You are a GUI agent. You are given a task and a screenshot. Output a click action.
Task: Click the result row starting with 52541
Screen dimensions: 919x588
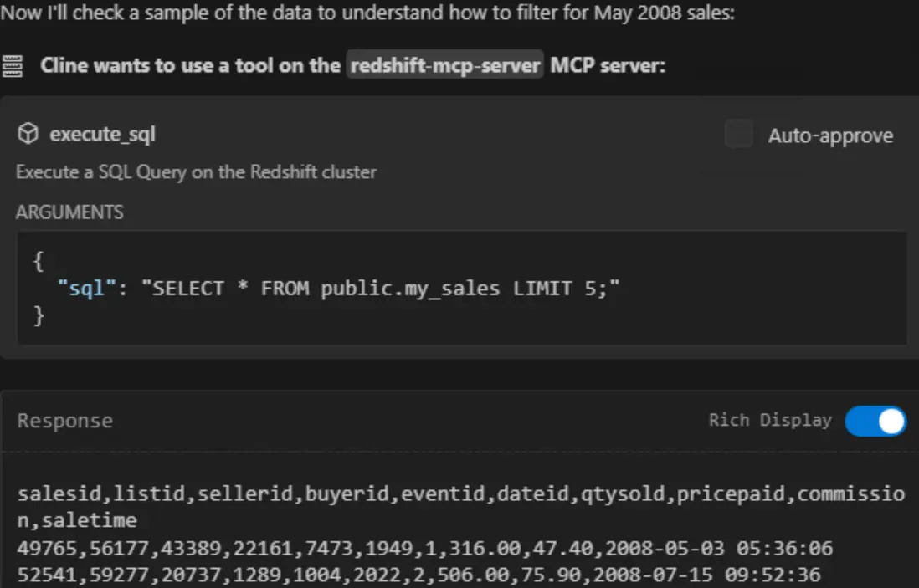(419, 574)
